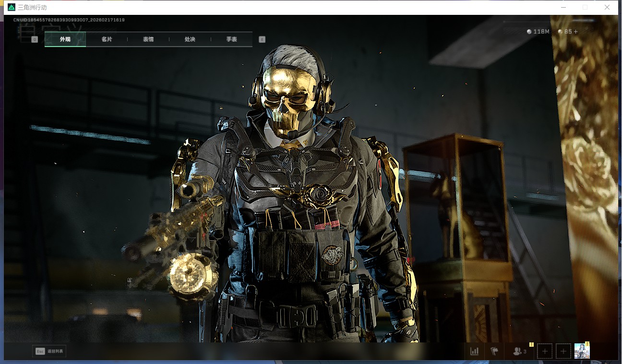Open the 手表 watch tab
The height and width of the screenshot is (364, 622).
pyautogui.click(x=231, y=39)
